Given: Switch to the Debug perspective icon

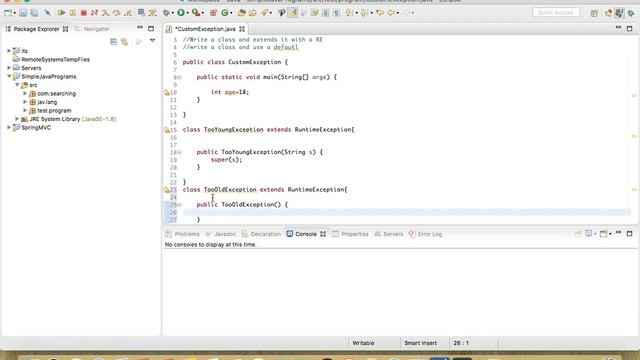Looking at the screenshot, I should pos(631,13).
